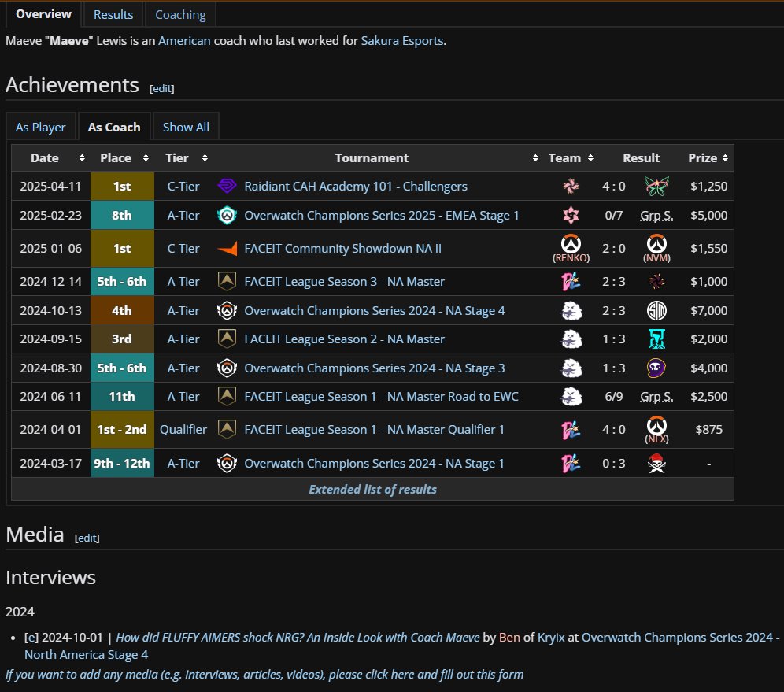Click the $7,000 prize cell

pyautogui.click(x=708, y=310)
